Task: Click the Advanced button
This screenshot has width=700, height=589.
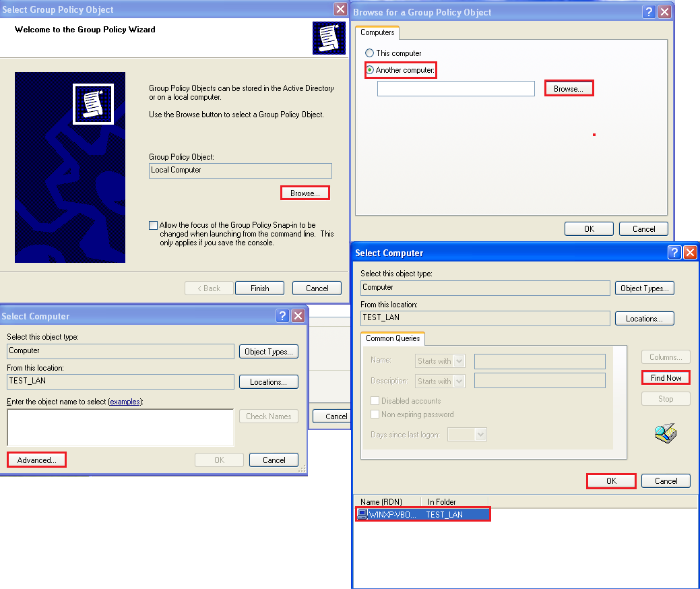Action: coord(36,460)
